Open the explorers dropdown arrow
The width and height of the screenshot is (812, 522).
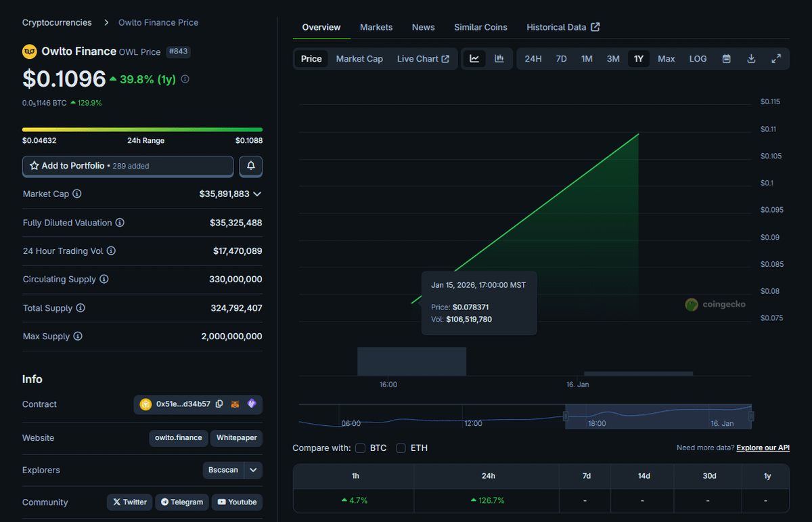click(x=254, y=470)
